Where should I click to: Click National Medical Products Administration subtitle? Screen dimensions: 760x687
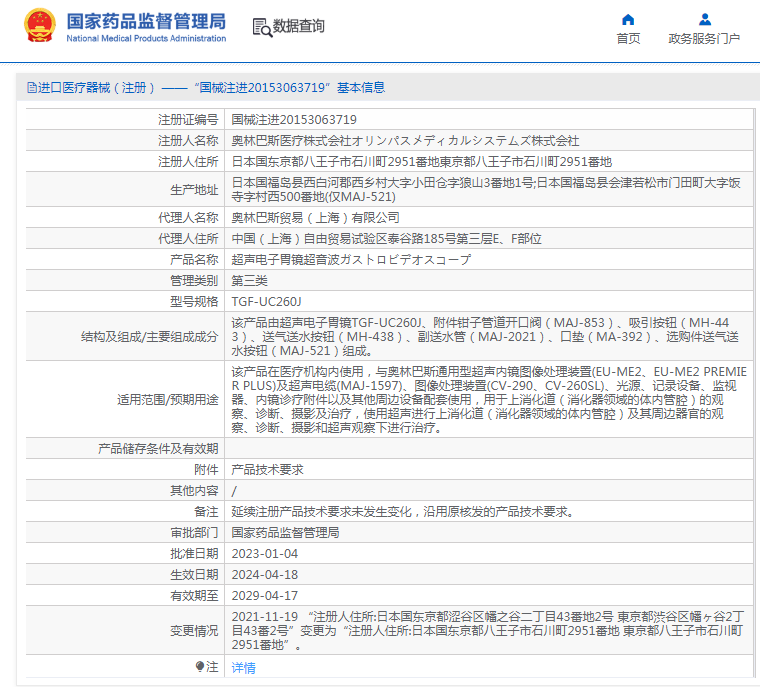(146, 38)
